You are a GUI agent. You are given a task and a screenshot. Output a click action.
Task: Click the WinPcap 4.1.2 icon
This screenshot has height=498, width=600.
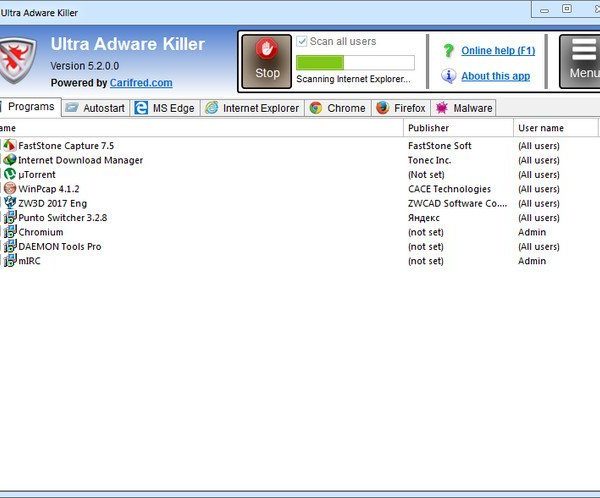(10, 188)
